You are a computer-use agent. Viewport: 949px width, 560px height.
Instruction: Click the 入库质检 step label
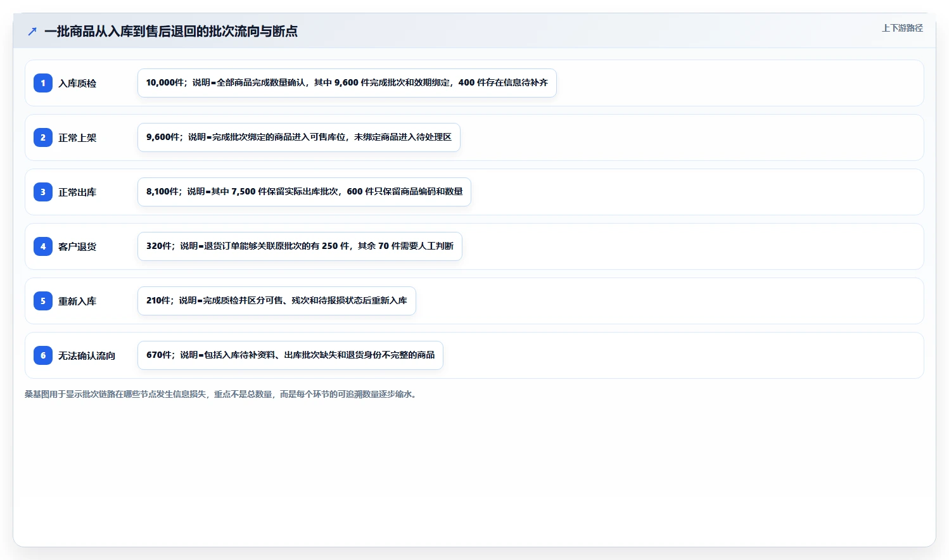(77, 84)
